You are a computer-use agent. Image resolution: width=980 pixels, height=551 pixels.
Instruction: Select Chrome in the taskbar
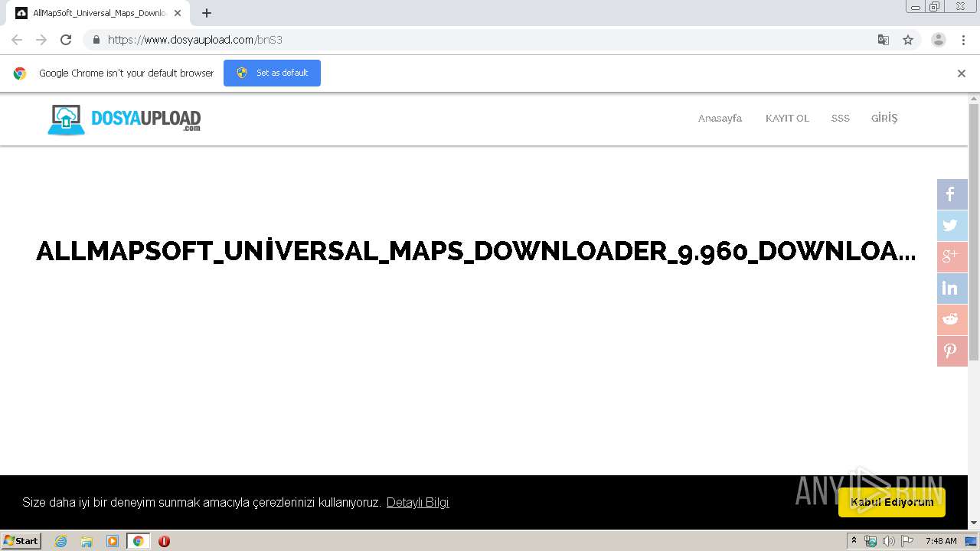pos(138,541)
